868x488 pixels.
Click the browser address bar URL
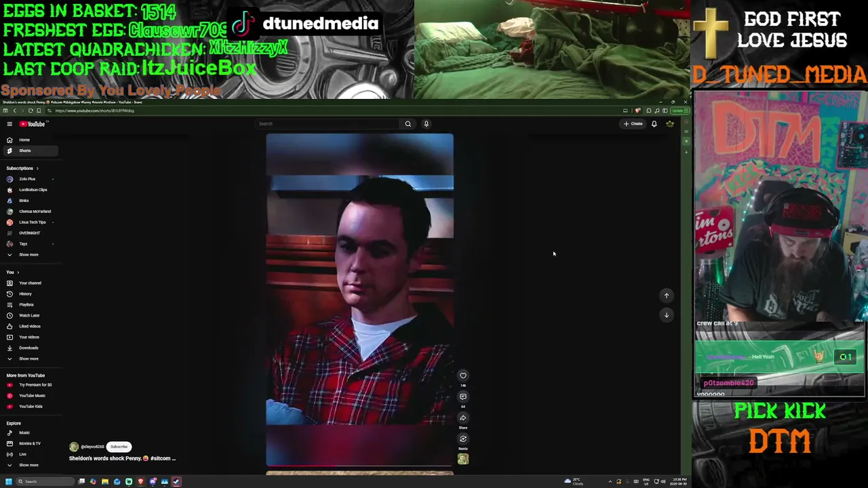[x=95, y=110]
